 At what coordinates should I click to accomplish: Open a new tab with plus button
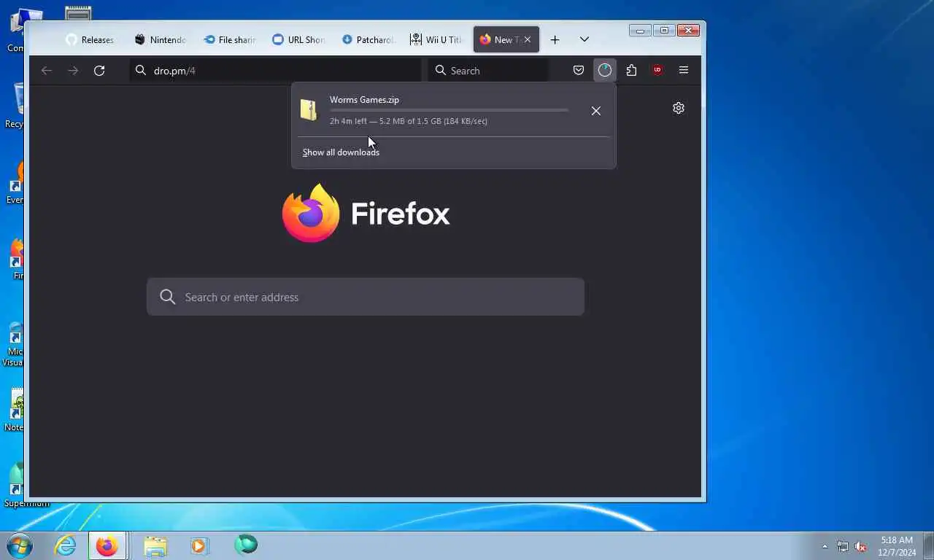click(555, 40)
